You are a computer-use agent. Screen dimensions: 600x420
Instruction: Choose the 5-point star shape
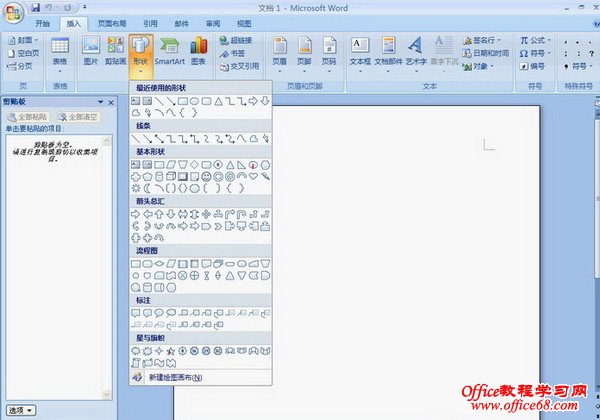point(171,351)
